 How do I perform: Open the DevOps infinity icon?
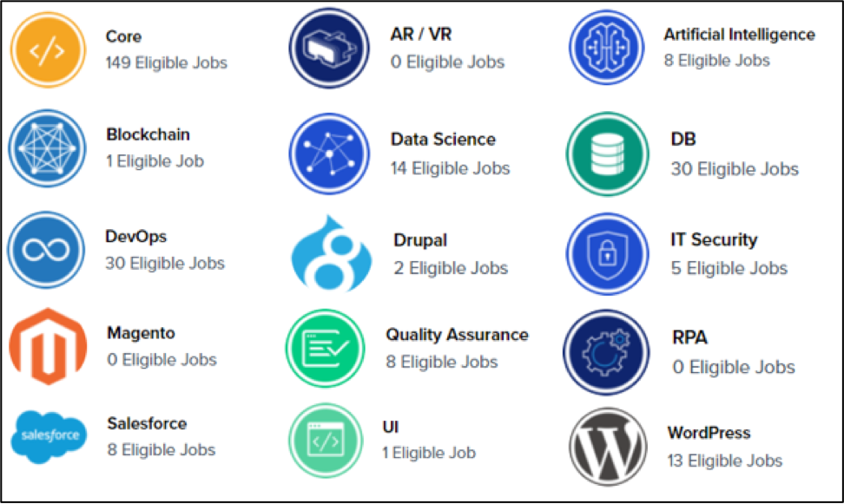tap(47, 250)
